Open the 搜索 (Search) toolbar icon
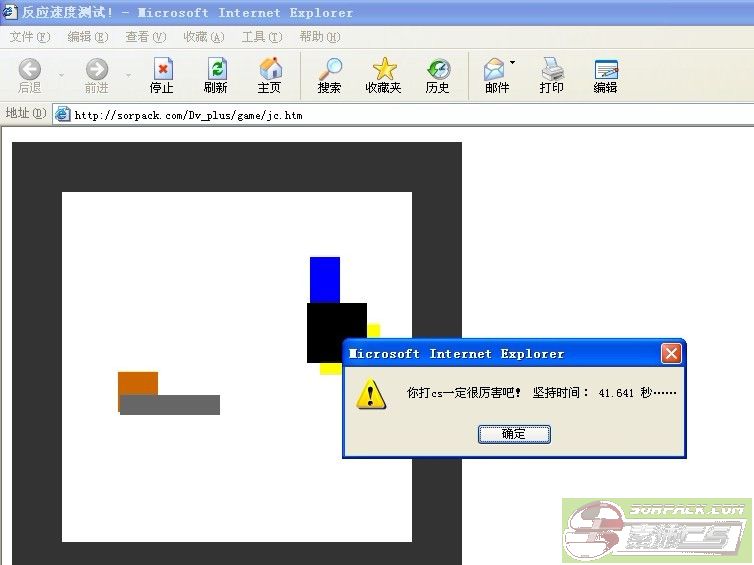The image size is (754, 565). [x=329, y=69]
